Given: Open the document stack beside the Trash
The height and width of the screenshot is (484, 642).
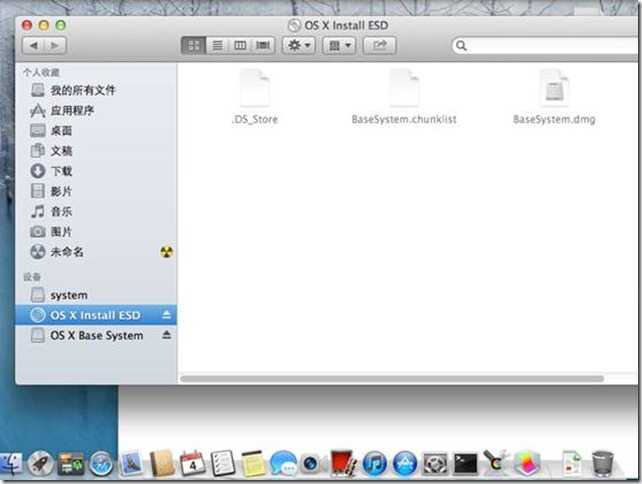Looking at the screenshot, I should click(572, 464).
